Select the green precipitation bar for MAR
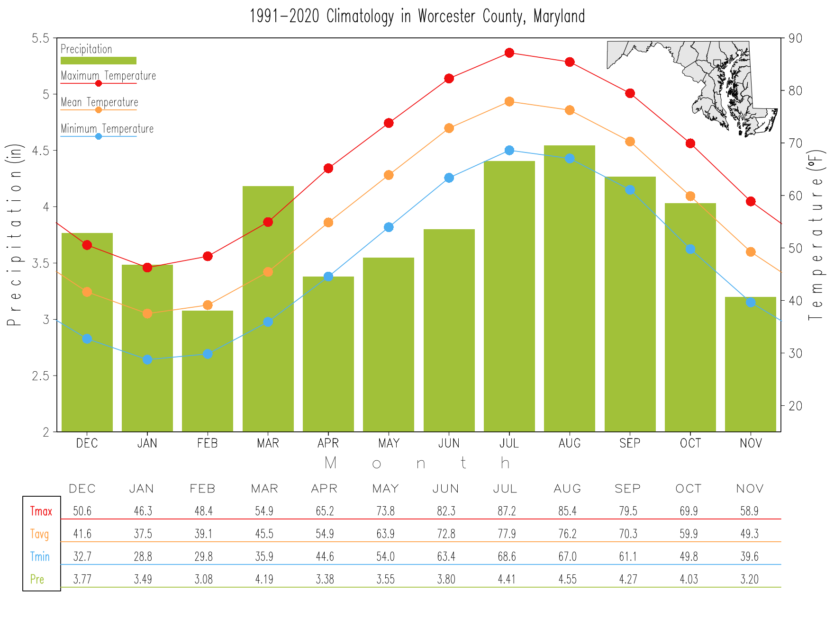 click(x=268, y=309)
